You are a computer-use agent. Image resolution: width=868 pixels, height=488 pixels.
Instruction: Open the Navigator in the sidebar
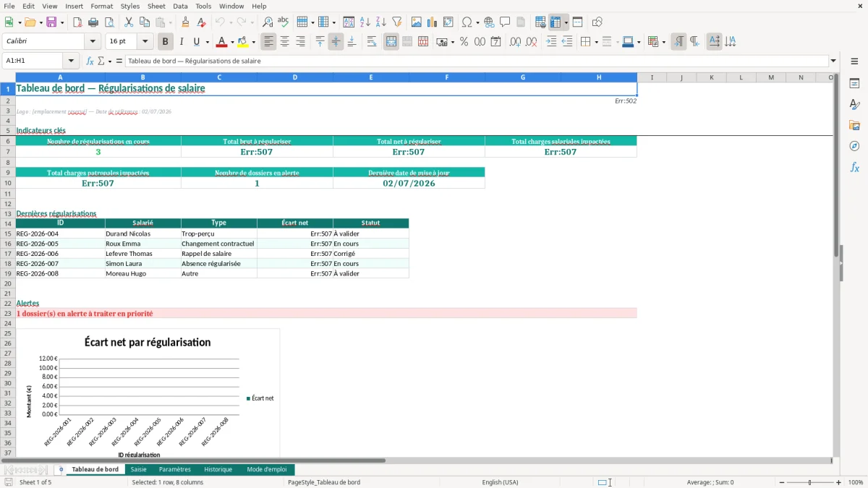tap(854, 146)
